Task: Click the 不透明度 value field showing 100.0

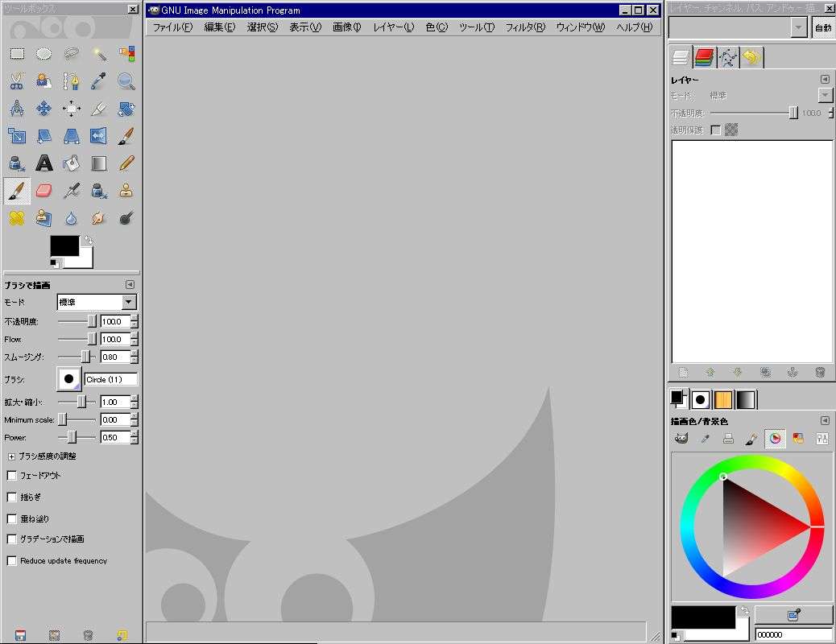Action: tap(115, 321)
